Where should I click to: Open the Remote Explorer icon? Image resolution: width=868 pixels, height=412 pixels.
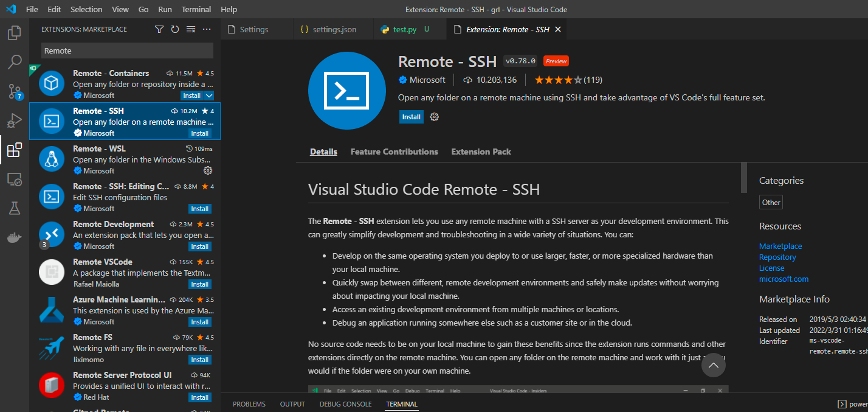[x=14, y=180]
